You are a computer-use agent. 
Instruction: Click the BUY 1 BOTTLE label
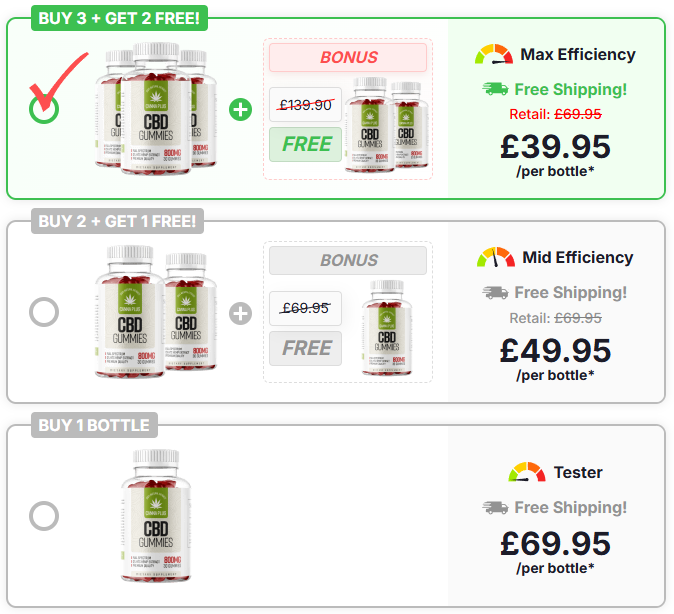point(94,425)
